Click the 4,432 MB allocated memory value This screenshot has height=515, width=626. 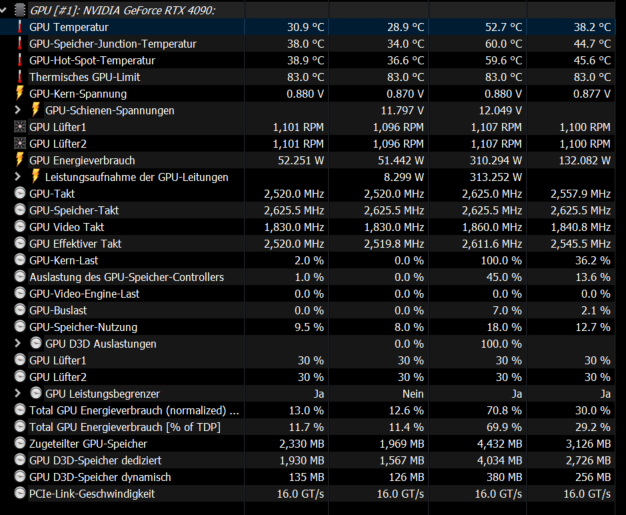pos(499,444)
